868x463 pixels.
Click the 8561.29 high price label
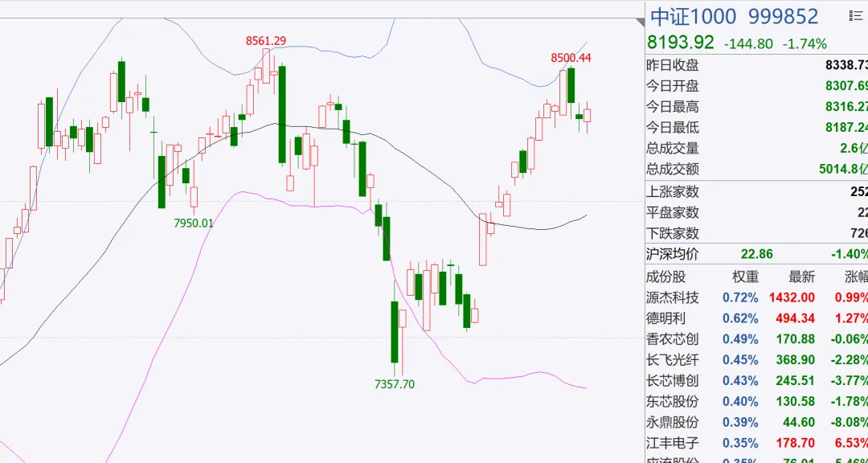[x=266, y=40]
